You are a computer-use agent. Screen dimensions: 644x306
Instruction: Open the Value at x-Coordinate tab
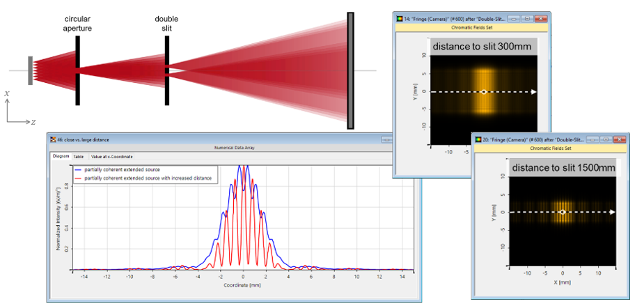pyautogui.click(x=111, y=157)
